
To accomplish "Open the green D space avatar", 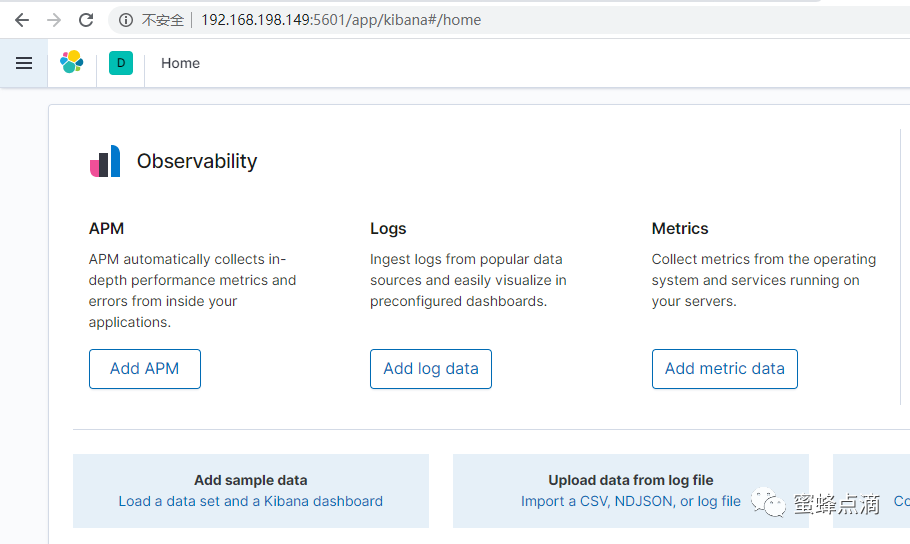I will (x=121, y=63).
